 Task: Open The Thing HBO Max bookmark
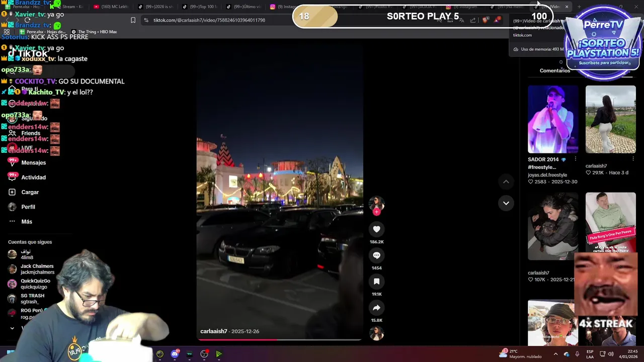point(94,32)
